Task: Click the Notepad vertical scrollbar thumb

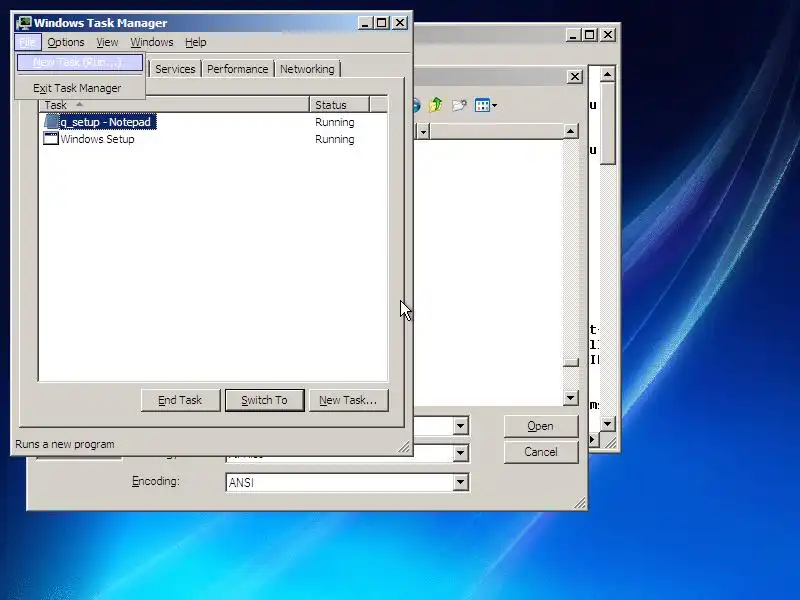Action: click(607, 123)
